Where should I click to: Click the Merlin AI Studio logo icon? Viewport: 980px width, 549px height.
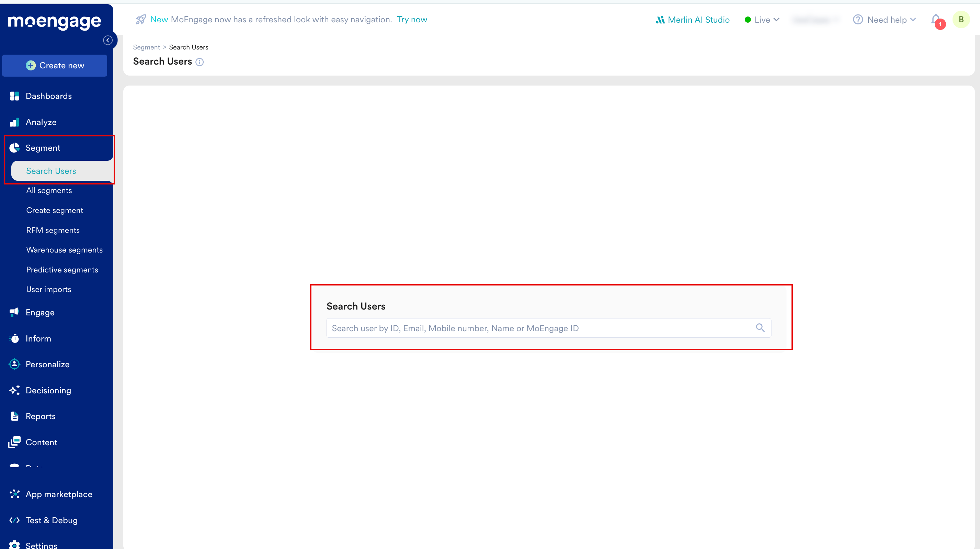pos(660,20)
